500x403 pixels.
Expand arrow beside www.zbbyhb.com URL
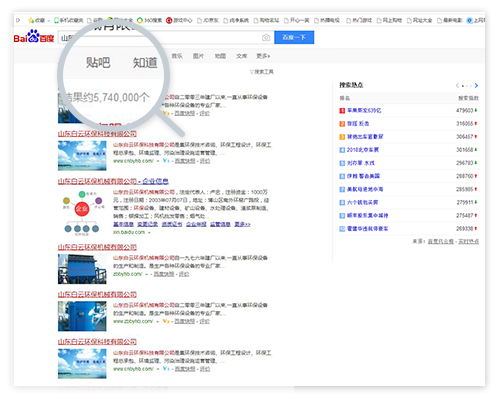pyautogui.click(x=157, y=321)
